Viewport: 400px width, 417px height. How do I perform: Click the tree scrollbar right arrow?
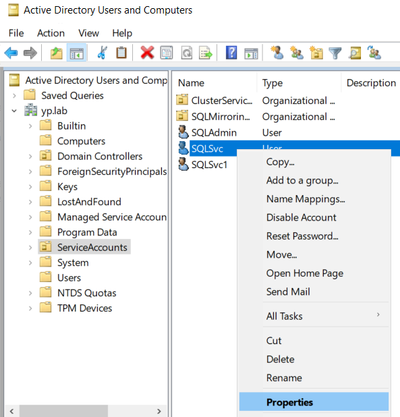159,411
